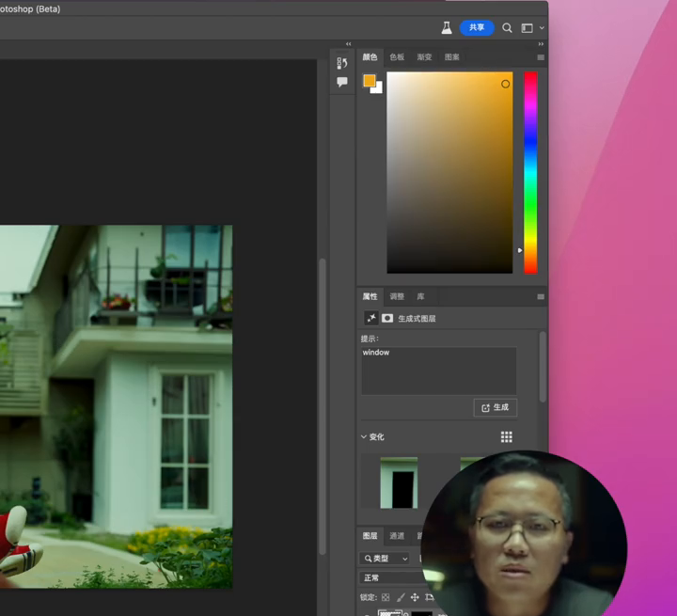Collapse the 变化 variations section

tap(364, 436)
